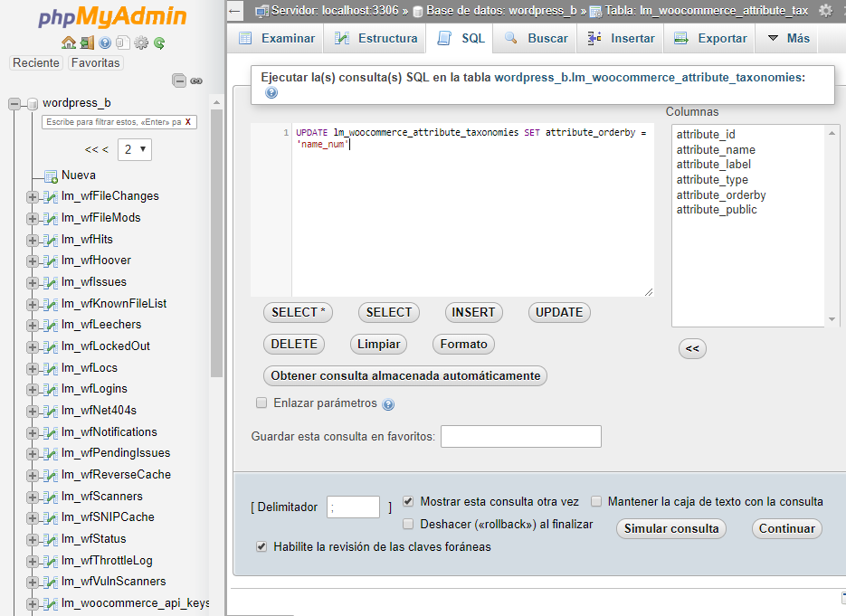Open navigation panel settings gear icon

pos(141,43)
